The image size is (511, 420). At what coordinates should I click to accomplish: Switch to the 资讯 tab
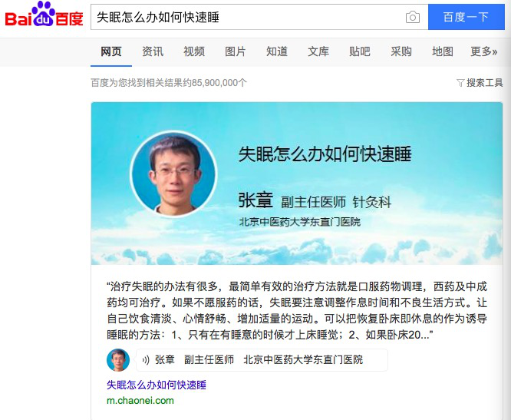tap(153, 51)
